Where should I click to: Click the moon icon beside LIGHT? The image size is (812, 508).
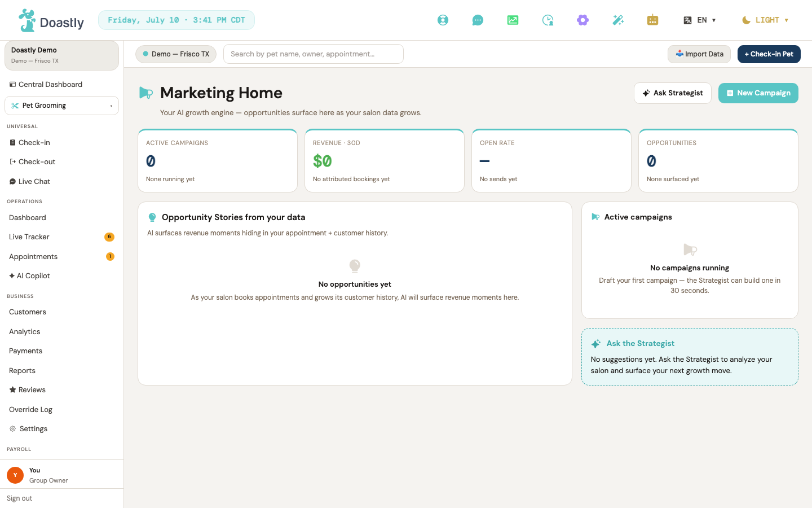746,20
